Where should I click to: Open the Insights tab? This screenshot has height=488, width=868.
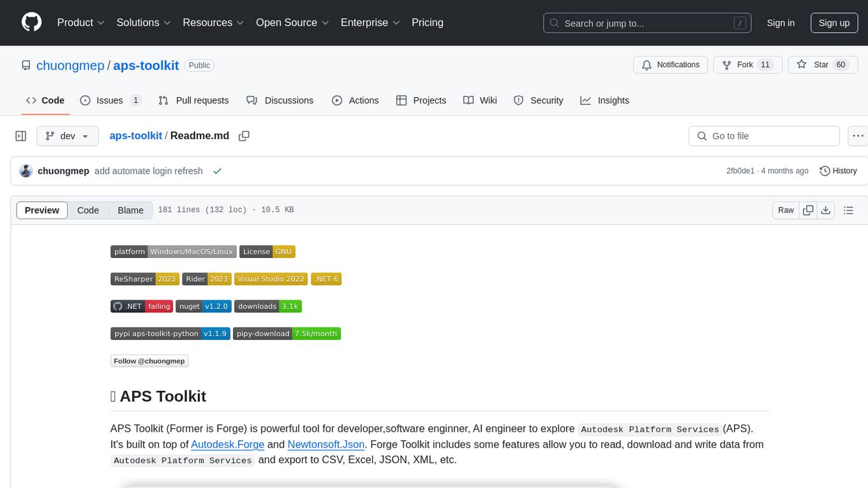[x=604, y=100]
